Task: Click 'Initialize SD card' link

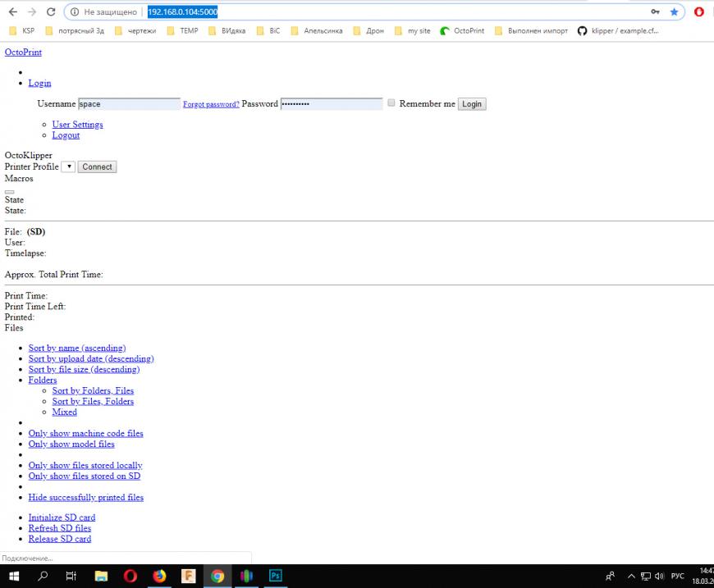Action: coord(62,517)
